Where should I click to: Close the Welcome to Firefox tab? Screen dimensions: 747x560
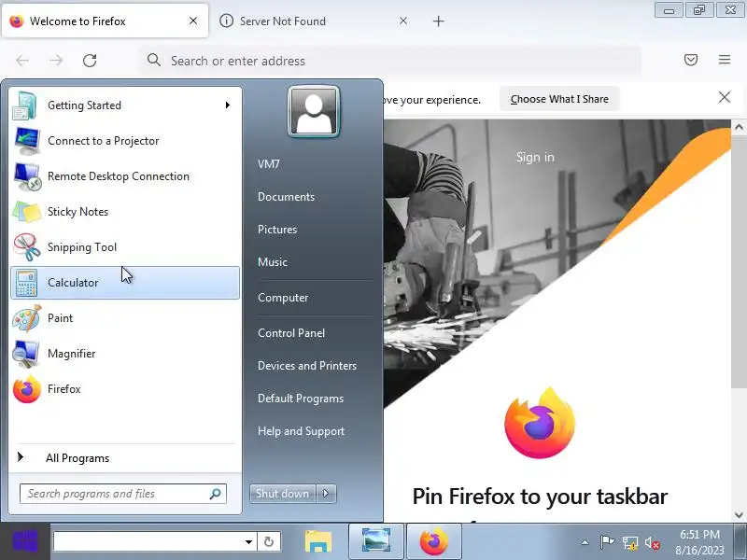pos(193,21)
